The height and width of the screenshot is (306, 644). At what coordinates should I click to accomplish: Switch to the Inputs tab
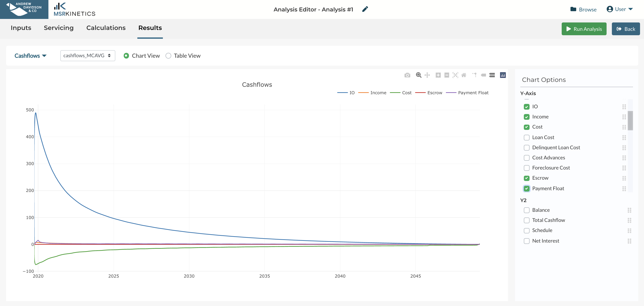tap(21, 28)
